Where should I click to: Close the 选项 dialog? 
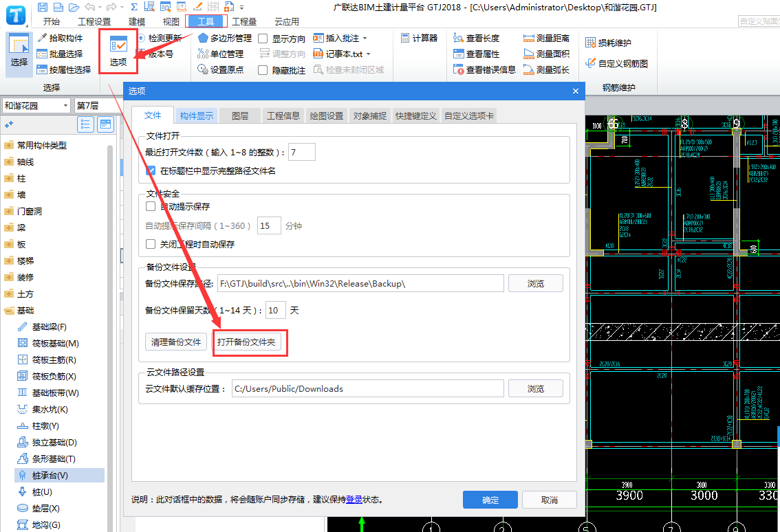pos(576,91)
